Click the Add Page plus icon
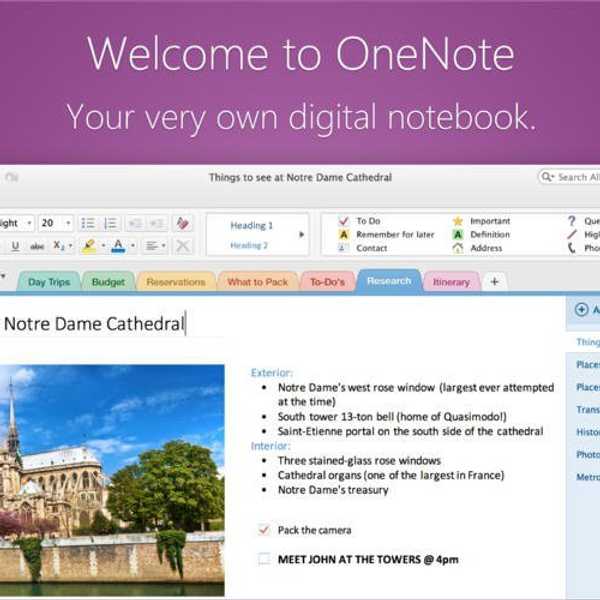The width and height of the screenshot is (600, 600). click(582, 309)
